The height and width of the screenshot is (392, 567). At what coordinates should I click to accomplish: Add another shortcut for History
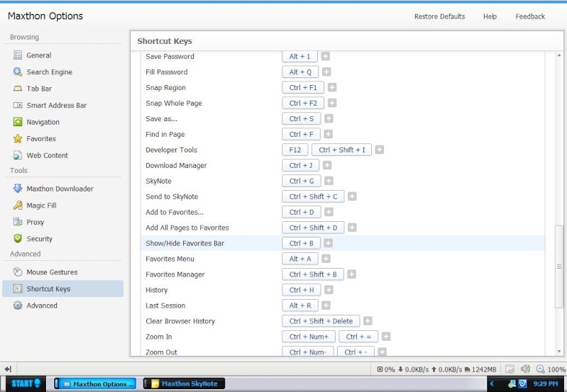pyautogui.click(x=329, y=290)
